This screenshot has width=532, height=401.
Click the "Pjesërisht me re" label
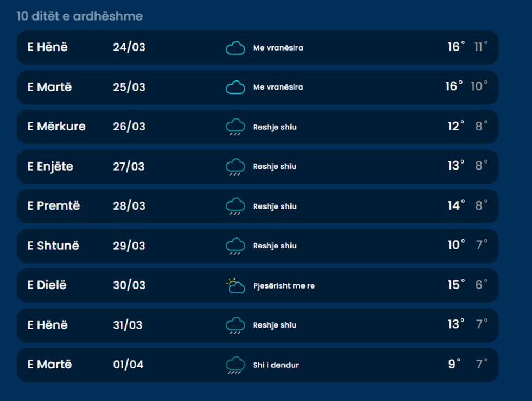pos(283,286)
